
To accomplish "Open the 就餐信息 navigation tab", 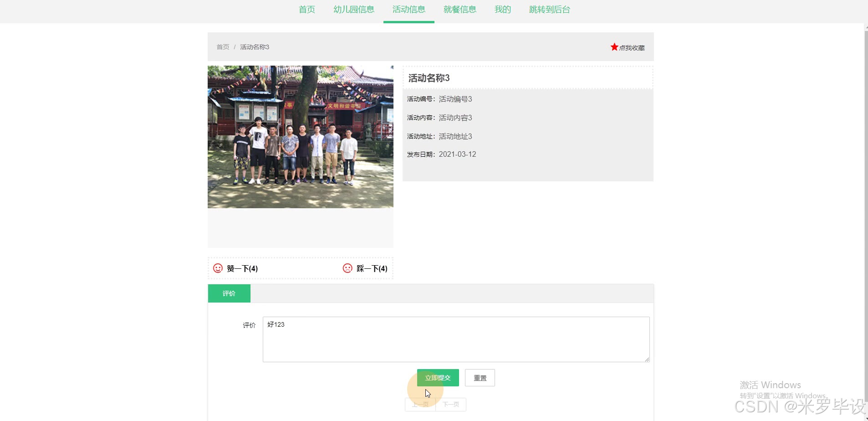I will (460, 10).
